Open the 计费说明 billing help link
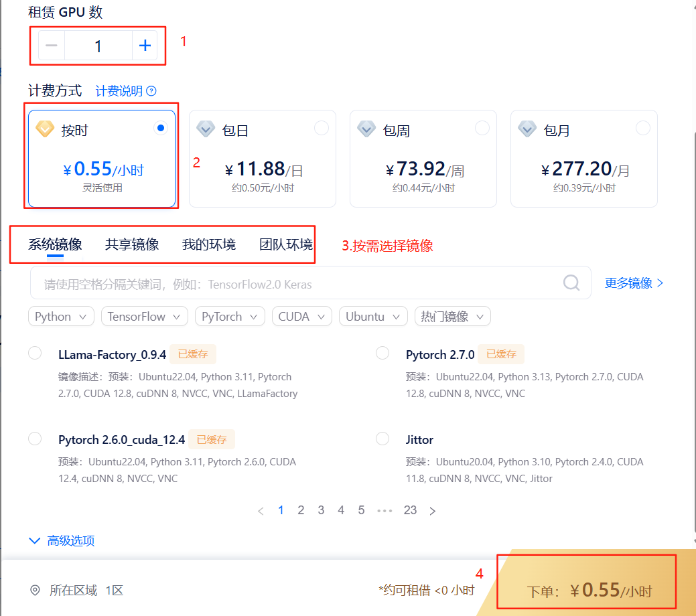This screenshot has height=616, width=696. (119, 91)
